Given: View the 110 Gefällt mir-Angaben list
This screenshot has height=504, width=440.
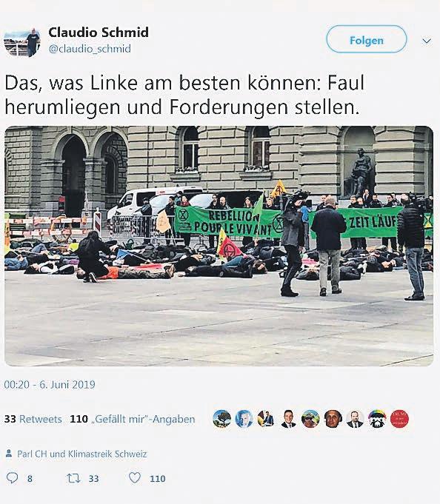Looking at the screenshot, I should click(x=133, y=419).
